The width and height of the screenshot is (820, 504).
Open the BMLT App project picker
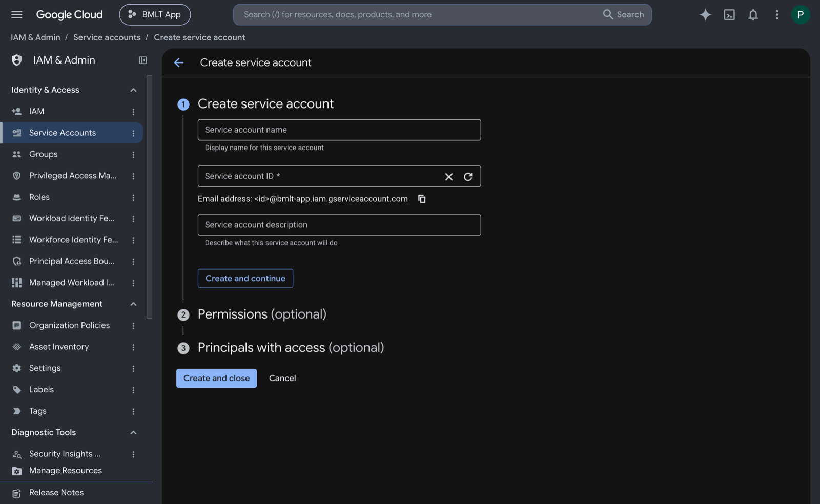pyautogui.click(x=155, y=15)
